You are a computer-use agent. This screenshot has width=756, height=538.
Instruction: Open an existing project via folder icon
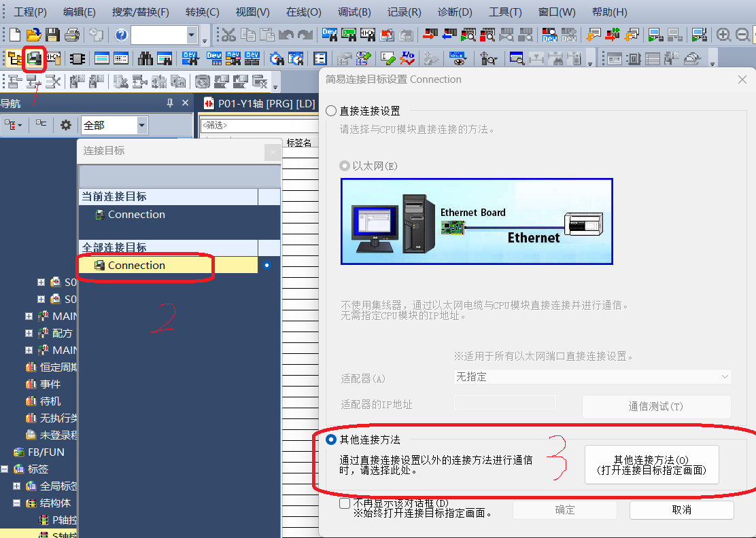click(x=34, y=35)
